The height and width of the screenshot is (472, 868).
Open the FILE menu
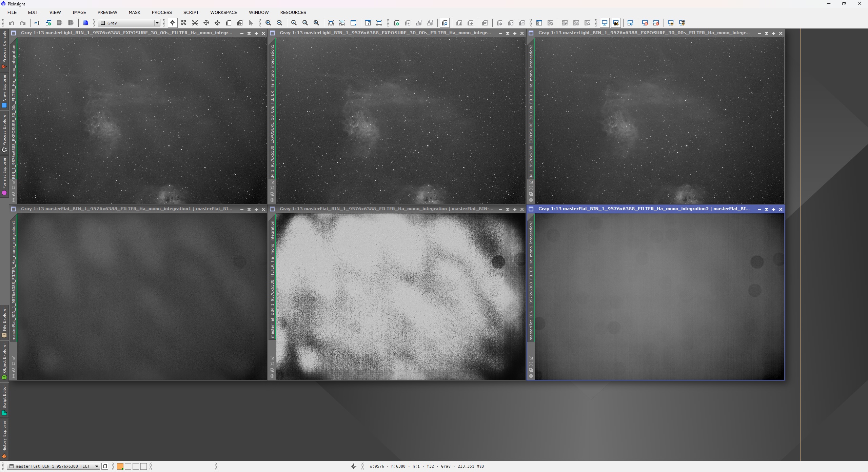click(12, 12)
